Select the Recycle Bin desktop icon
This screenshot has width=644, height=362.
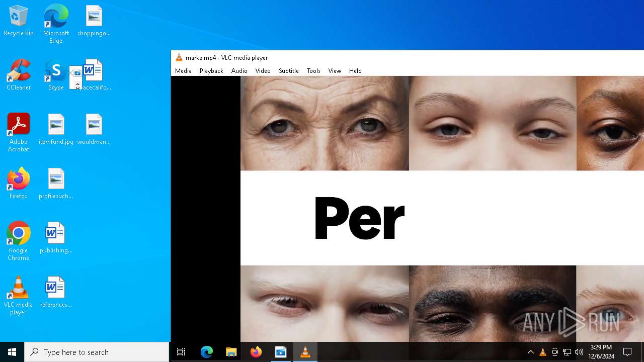19,21
